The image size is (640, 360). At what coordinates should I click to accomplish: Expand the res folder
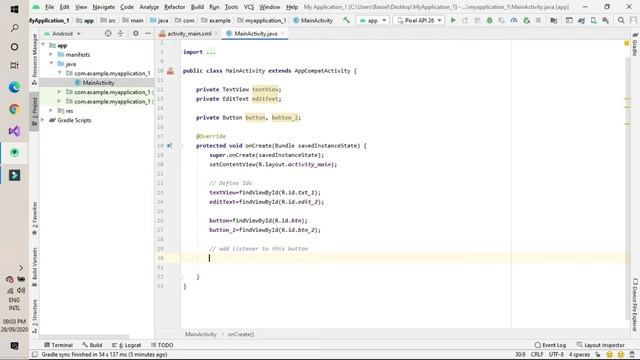(51, 111)
